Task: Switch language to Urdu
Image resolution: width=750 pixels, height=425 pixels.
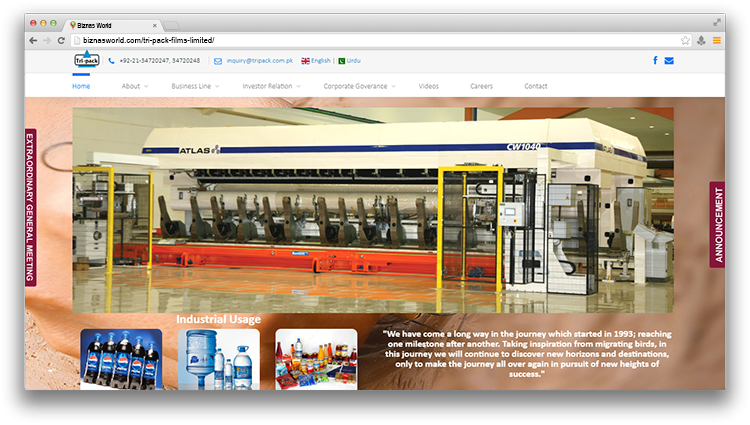Action: (353, 61)
